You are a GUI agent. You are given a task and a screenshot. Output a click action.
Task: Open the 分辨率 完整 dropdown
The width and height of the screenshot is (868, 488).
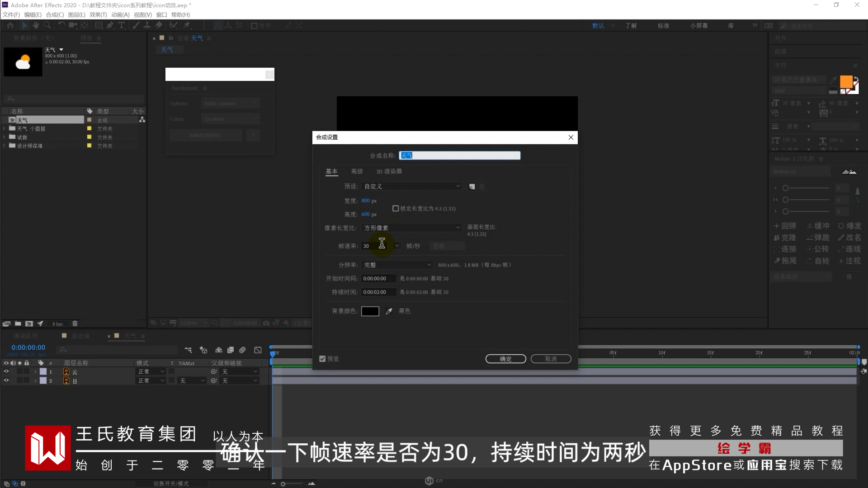pyautogui.click(x=397, y=265)
